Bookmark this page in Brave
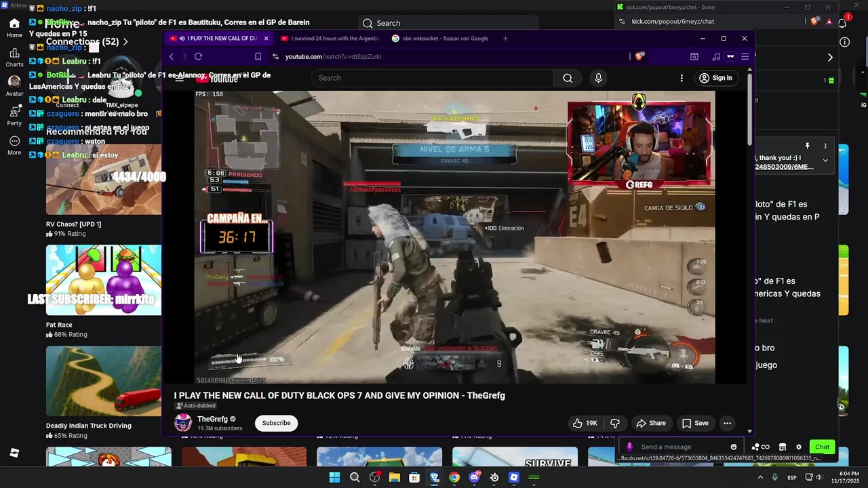The width and height of the screenshot is (868, 488). pos(258,57)
